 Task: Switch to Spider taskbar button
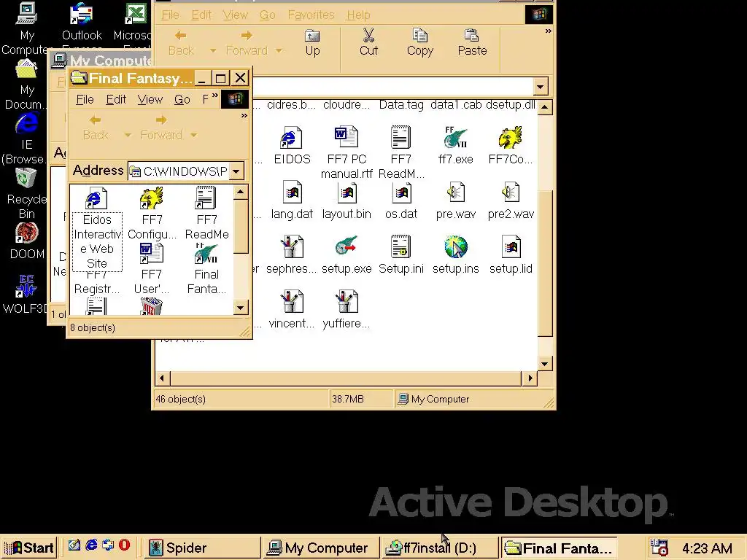[203, 548]
